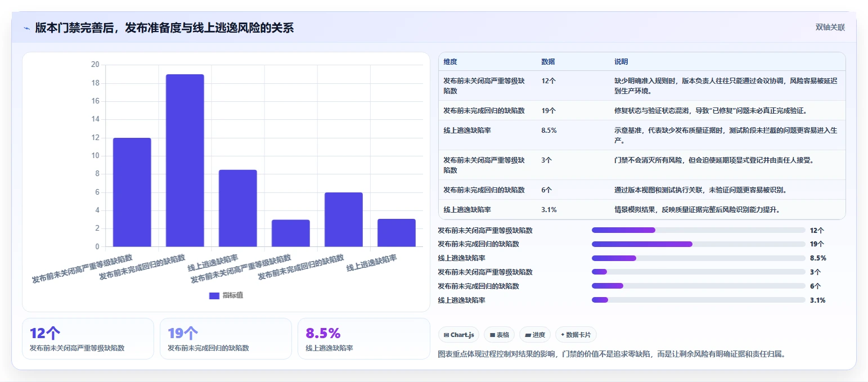Click the first chart bar at value 12
Image resolution: width=868 pixels, height=382 pixels.
coord(132,192)
